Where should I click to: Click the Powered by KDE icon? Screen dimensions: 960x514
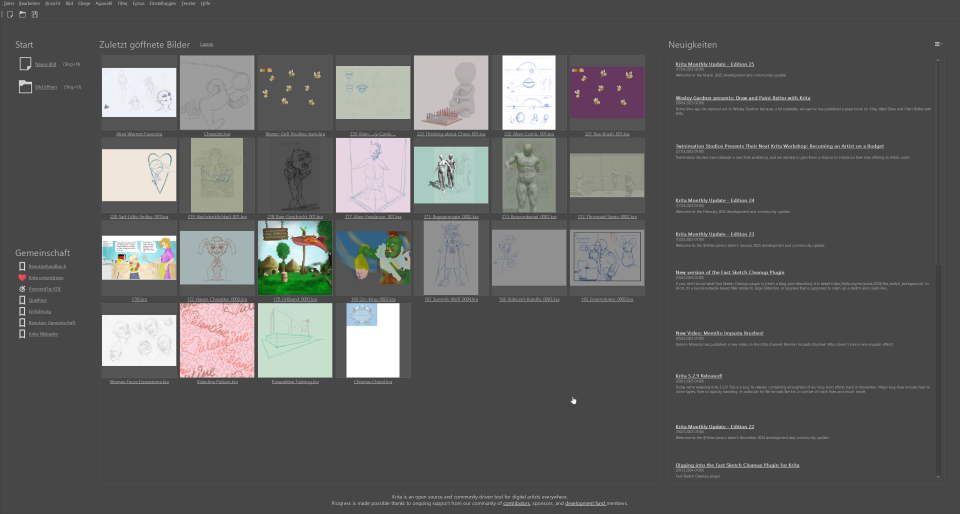(x=22, y=288)
